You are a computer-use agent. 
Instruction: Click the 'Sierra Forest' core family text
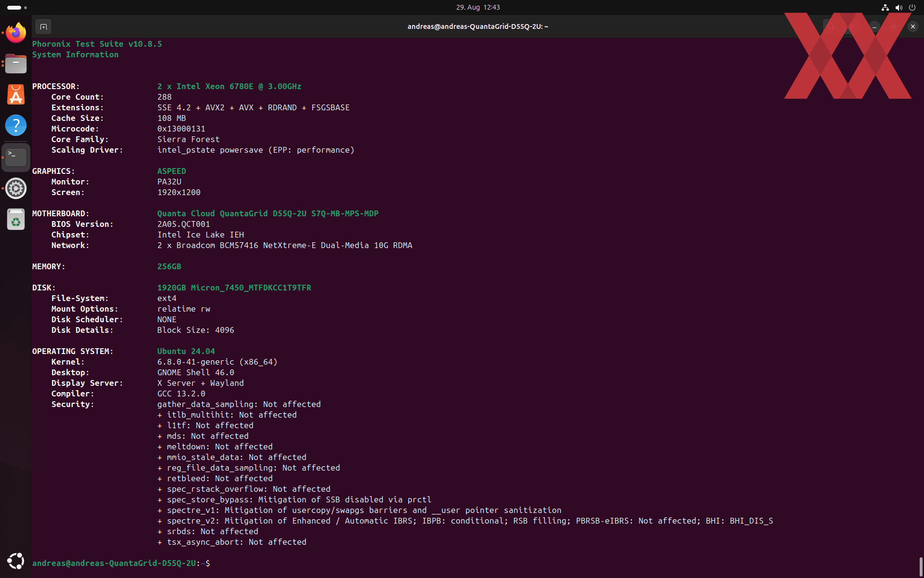189,139
